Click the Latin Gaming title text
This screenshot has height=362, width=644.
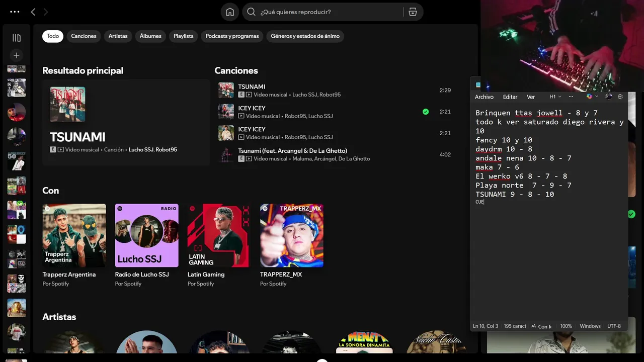206,275
